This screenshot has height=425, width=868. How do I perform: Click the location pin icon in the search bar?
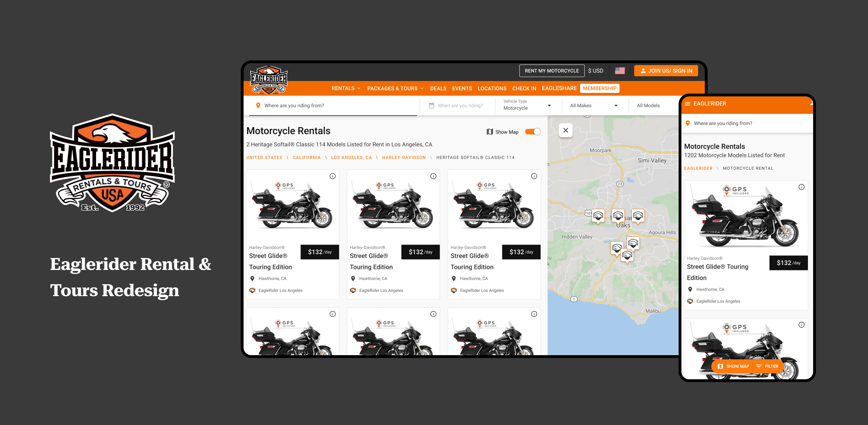point(258,105)
